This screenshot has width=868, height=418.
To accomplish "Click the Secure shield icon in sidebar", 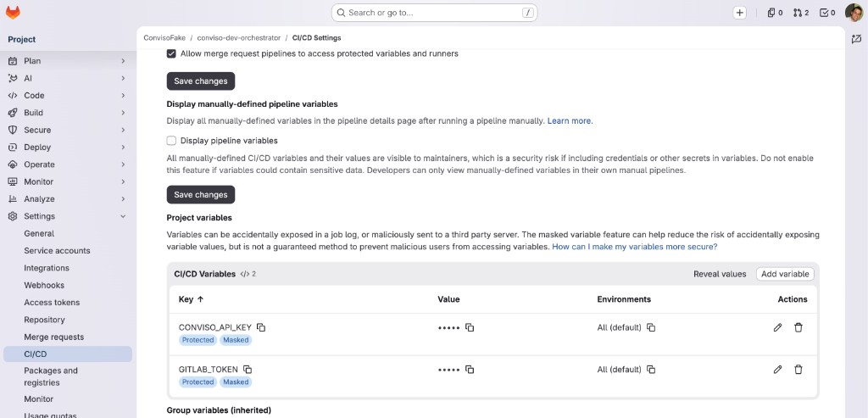I will pos(13,130).
